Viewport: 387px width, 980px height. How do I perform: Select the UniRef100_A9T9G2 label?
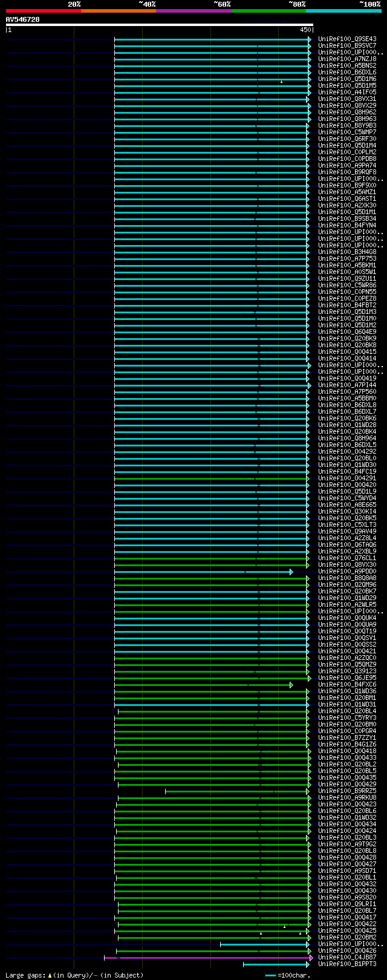(x=347, y=844)
